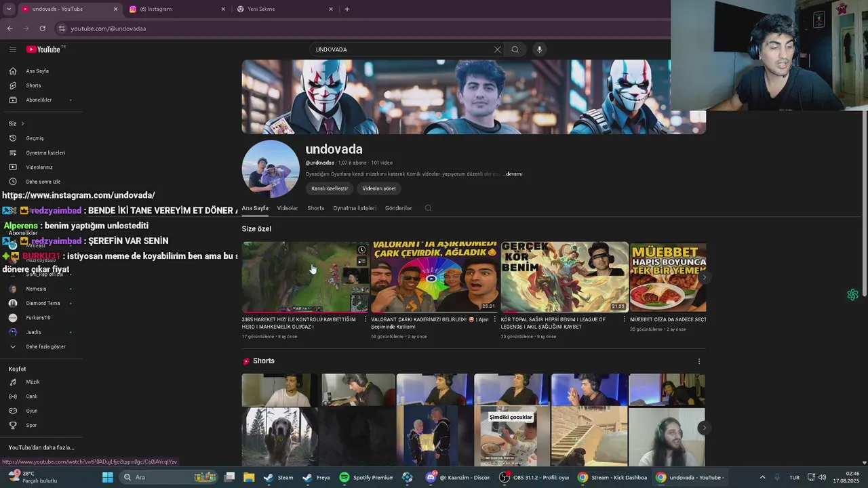Open Ana Sayfa in the sidebar

point(37,71)
